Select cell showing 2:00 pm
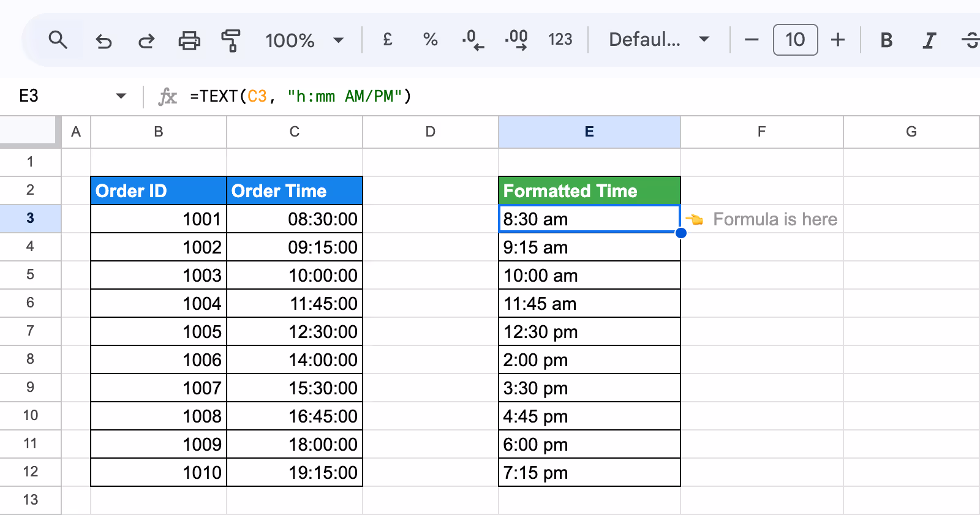980x515 pixels. [589, 360]
